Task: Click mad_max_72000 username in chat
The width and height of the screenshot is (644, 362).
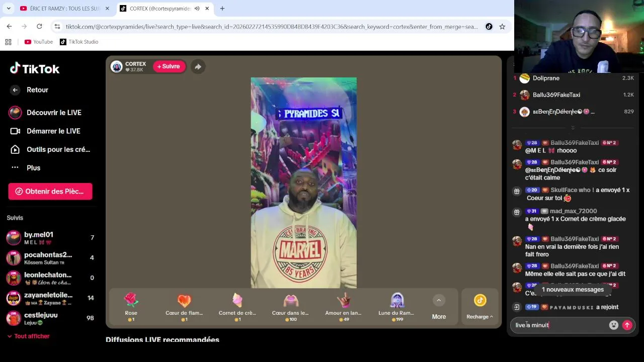Action: pos(573,211)
